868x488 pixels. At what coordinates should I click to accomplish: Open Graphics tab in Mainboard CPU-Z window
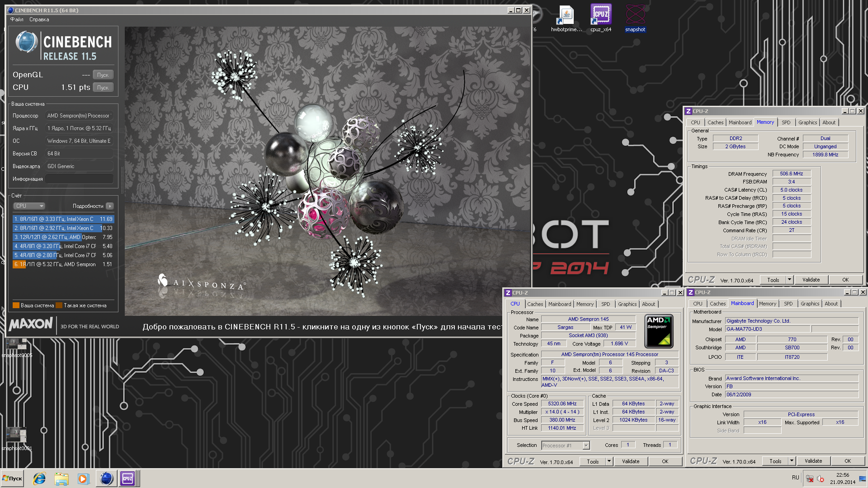[x=810, y=304]
